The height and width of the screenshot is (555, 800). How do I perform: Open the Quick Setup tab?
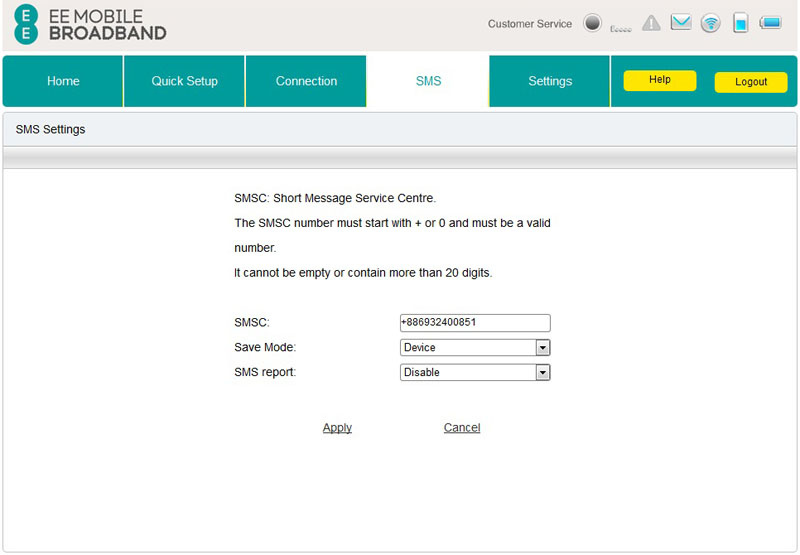(184, 81)
